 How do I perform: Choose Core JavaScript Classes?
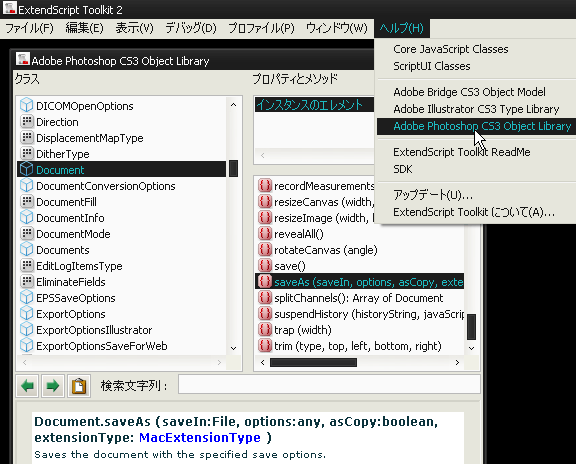click(451, 49)
